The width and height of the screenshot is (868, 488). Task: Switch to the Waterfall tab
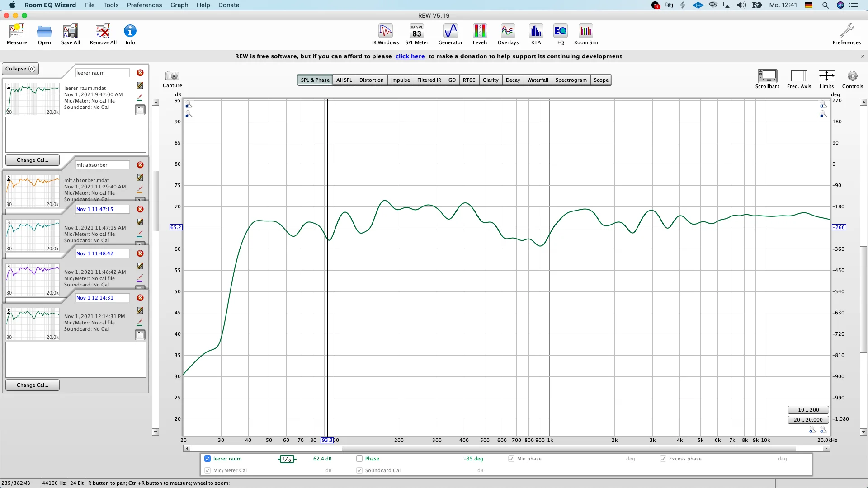click(538, 80)
